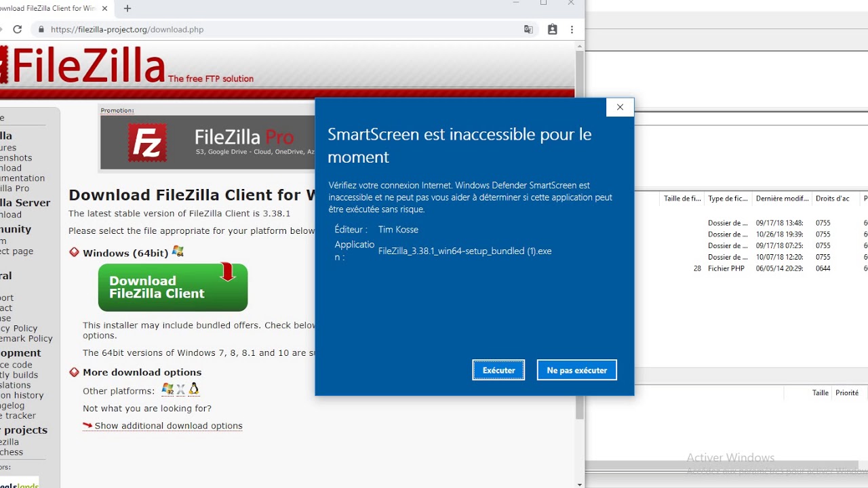The height and width of the screenshot is (488, 868).
Task: Click the FileZilla logo on the website header
Action: tap(83, 66)
